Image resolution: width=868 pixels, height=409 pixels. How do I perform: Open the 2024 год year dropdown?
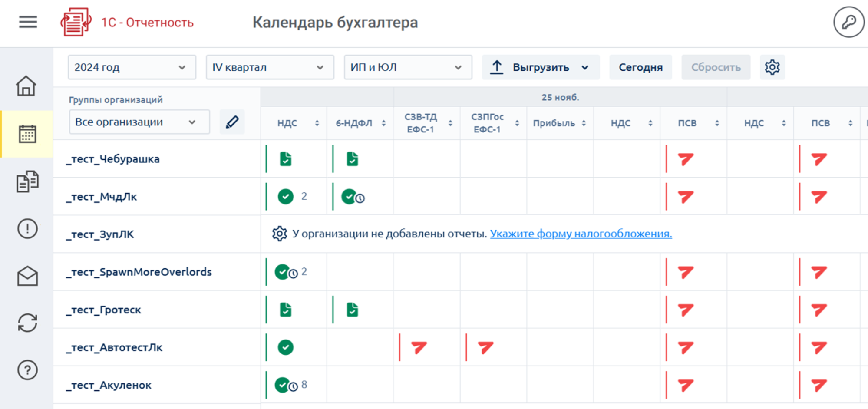(132, 67)
